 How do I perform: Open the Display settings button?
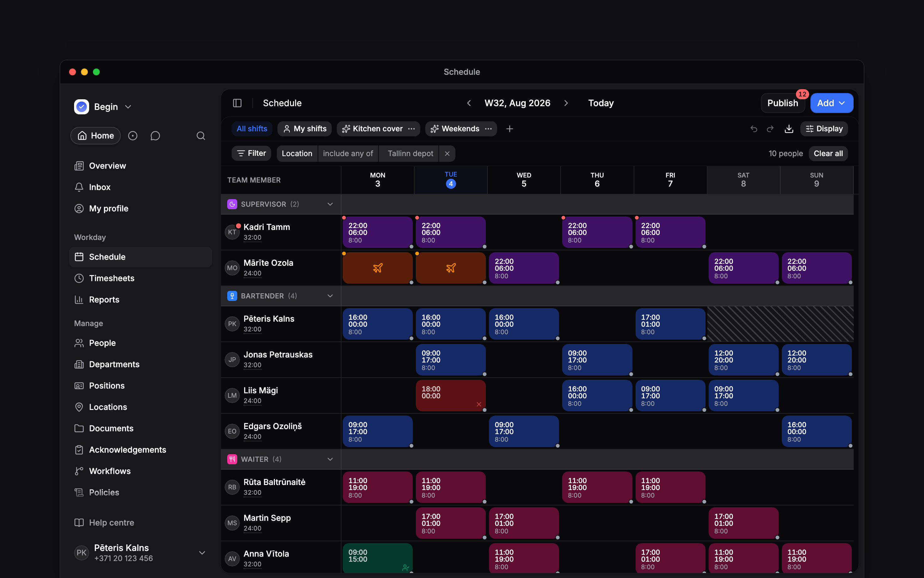[x=824, y=129]
